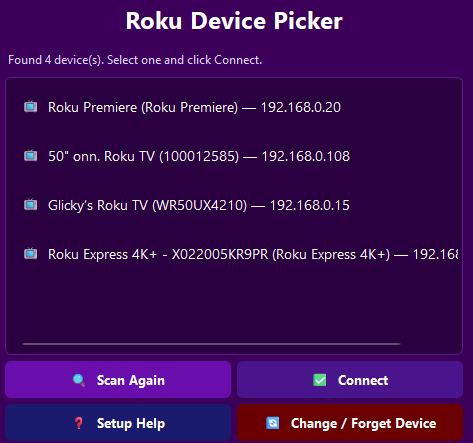
Task: Select the Roku Premiere device entry
Action: point(234,107)
